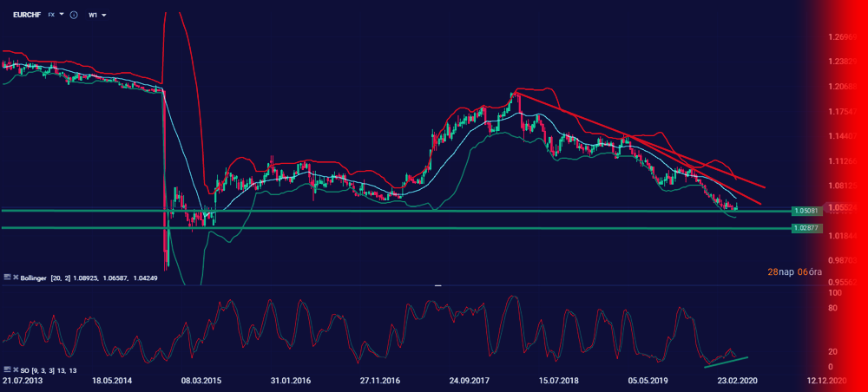Image resolution: width=868 pixels, height=392 pixels.
Task: Click the instrument info icon beside EURCHF
Action: tap(73, 15)
